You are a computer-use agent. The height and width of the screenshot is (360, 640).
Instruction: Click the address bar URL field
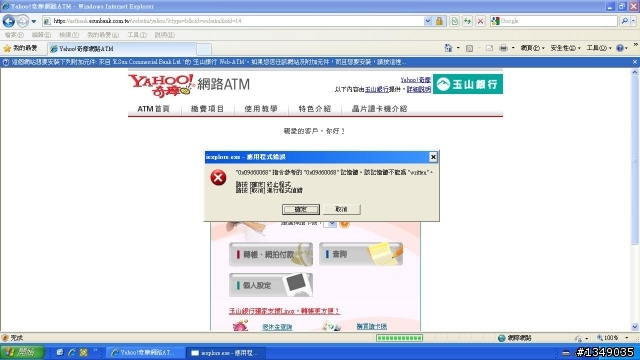[233, 21]
